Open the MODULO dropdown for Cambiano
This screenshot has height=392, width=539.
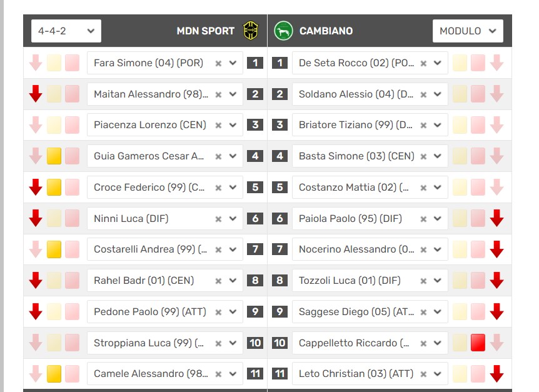pos(468,31)
